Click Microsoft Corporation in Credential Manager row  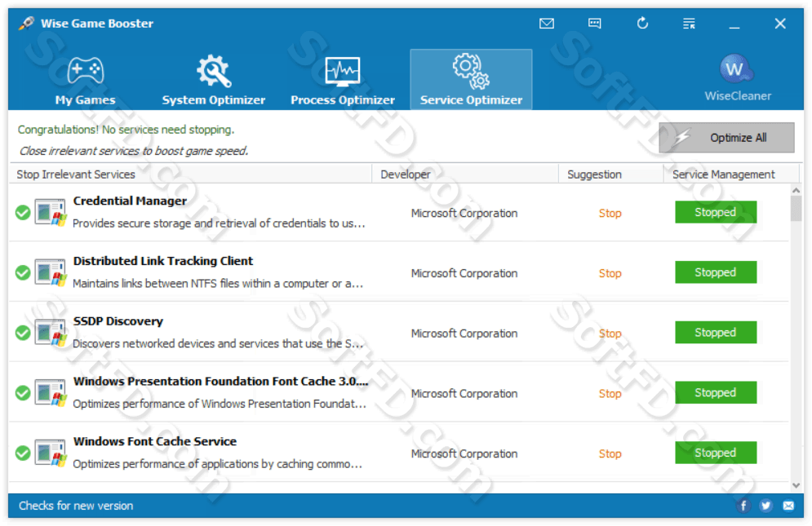(x=464, y=214)
